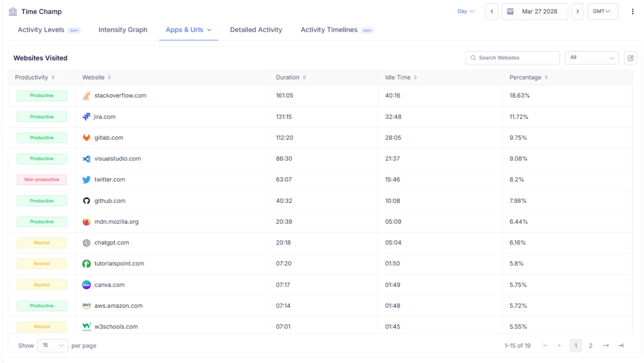Viewport: 644px width, 363px height.
Task: Open the three-dot options menu
Action: 632,11
